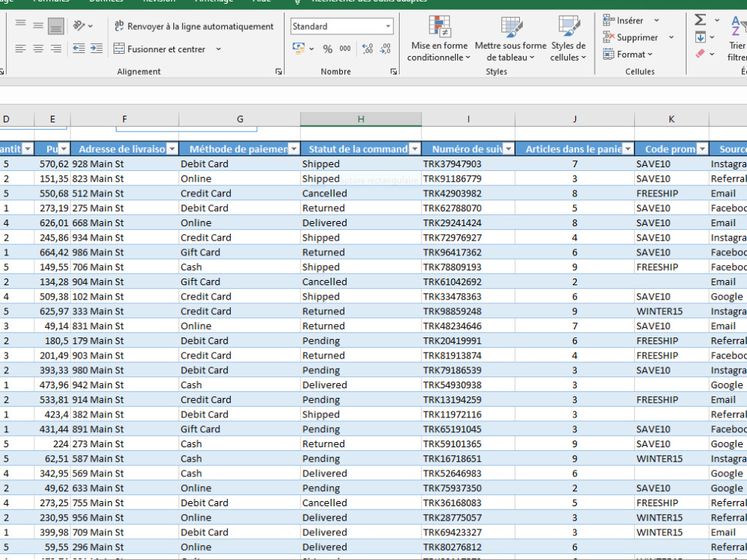Increase indent
Image resolution: width=747 pixels, height=560 pixels.
pos(96,49)
